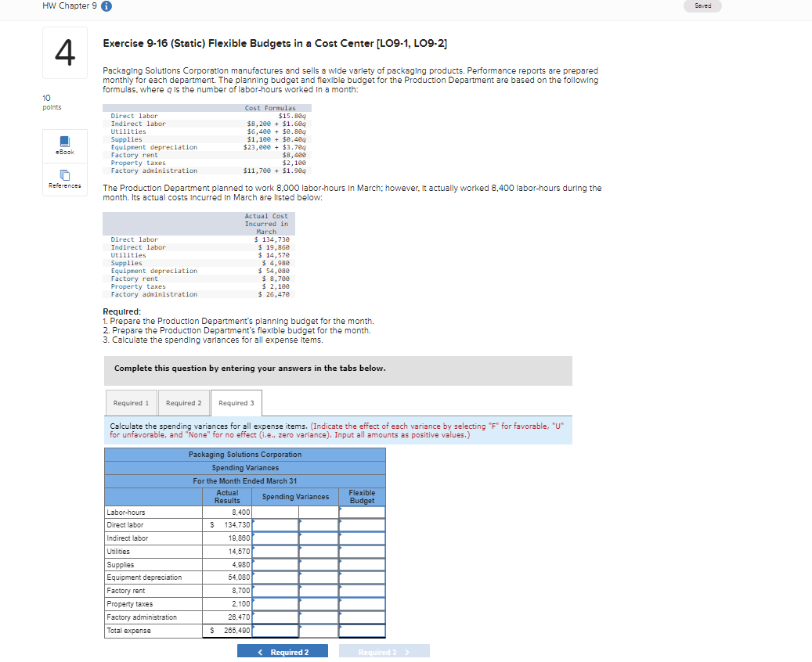Click the Property taxes flexible budget field
812x662 pixels.
362,603
